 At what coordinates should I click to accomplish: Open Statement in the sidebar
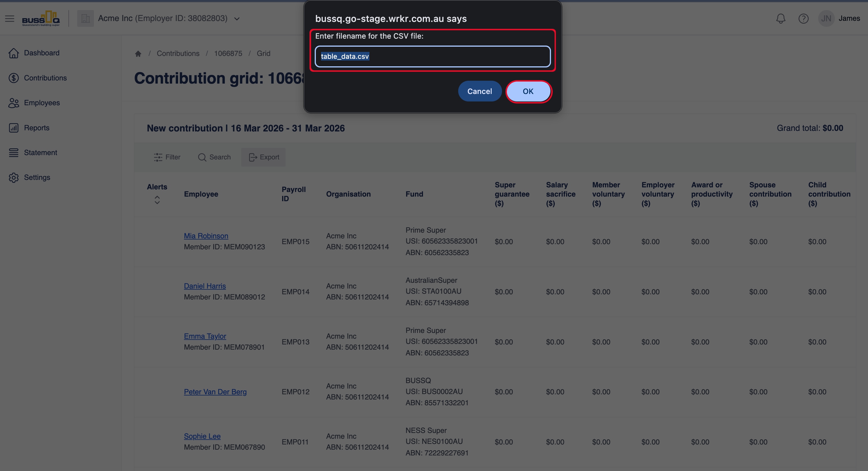click(40, 153)
